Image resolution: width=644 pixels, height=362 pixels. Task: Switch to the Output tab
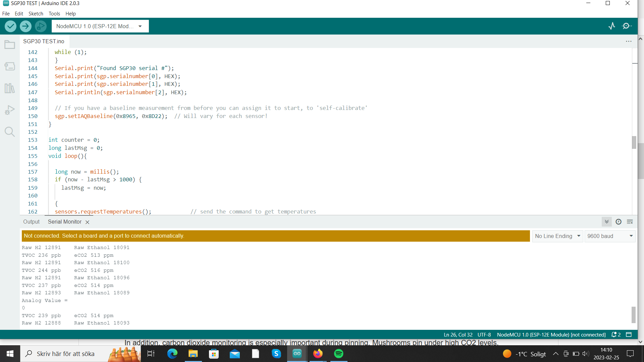(x=31, y=222)
